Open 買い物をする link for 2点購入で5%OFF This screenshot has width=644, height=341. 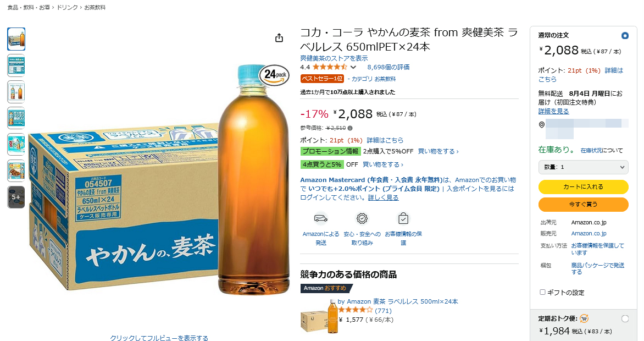point(438,151)
